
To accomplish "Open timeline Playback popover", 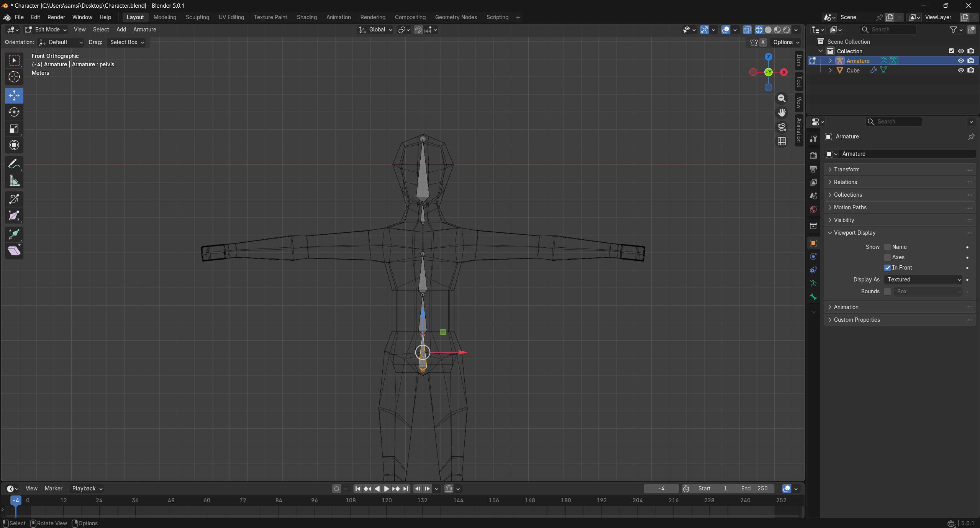I will (x=87, y=489).
